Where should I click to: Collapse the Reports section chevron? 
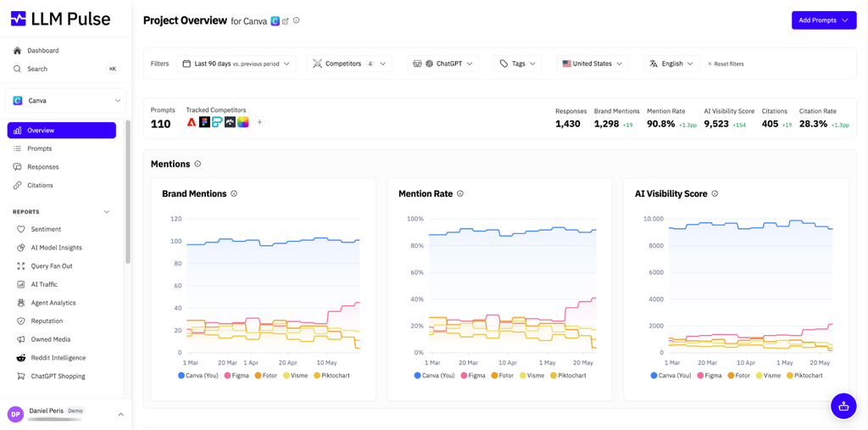point(107,212)
